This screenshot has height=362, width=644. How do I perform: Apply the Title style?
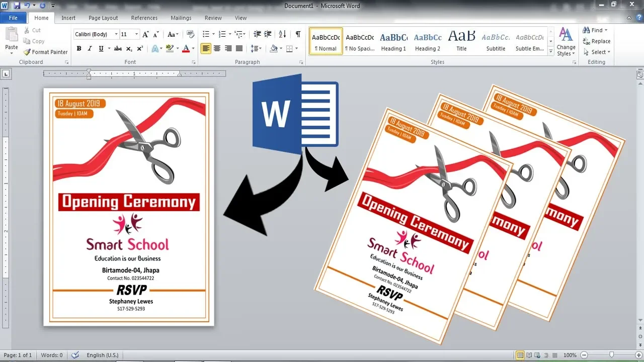click(461, 41)
